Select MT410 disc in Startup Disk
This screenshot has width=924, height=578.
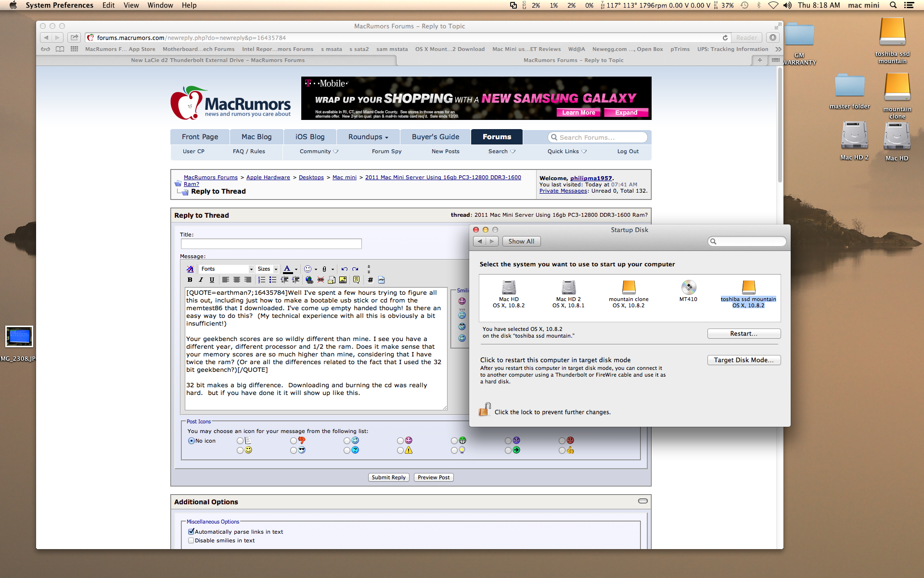tap(689, 288)
